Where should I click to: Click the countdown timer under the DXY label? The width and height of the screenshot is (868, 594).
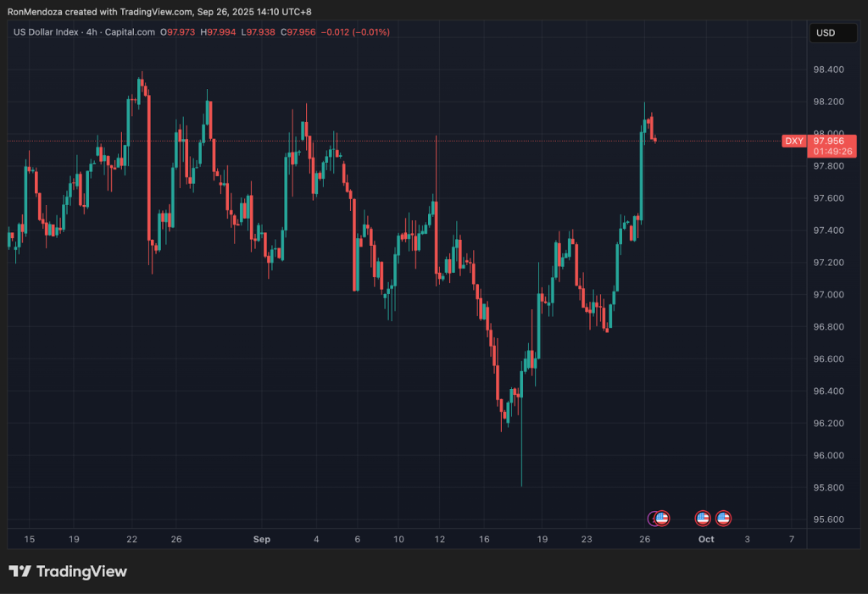[x=832, y=149]
